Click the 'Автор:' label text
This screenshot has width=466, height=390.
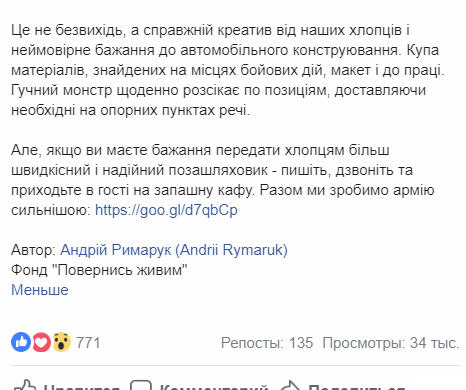[x=34, y=250]
